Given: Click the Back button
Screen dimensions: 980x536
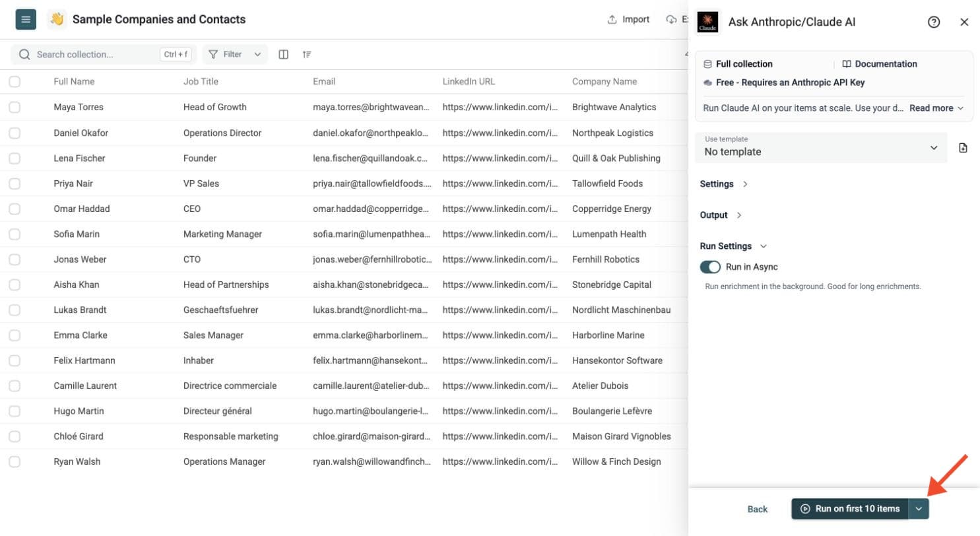Looking at the screenshot, I should (758, 509).
